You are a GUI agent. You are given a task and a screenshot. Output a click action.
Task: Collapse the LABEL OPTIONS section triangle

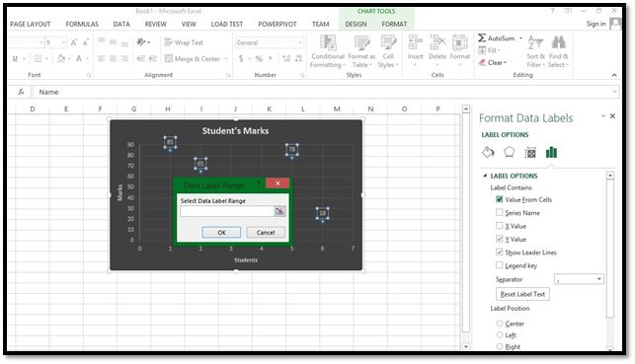click(485, 176)
